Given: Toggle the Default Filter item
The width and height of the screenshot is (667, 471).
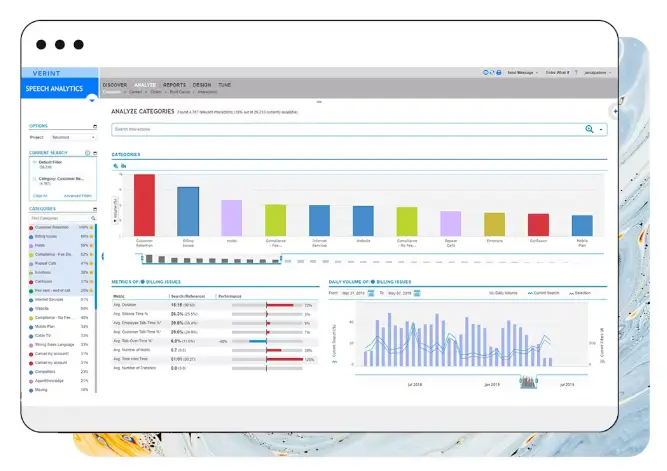Looking at the screenshot, I should pos(48,164).
